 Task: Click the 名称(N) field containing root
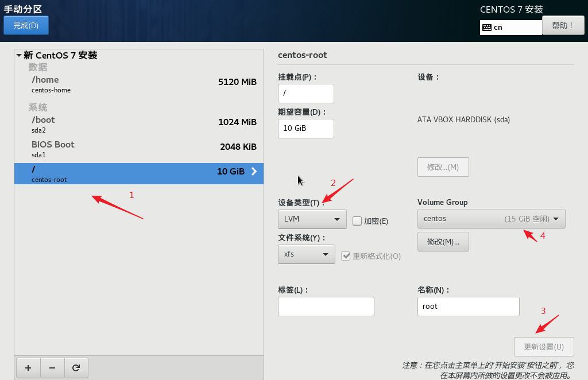point(469,307)
